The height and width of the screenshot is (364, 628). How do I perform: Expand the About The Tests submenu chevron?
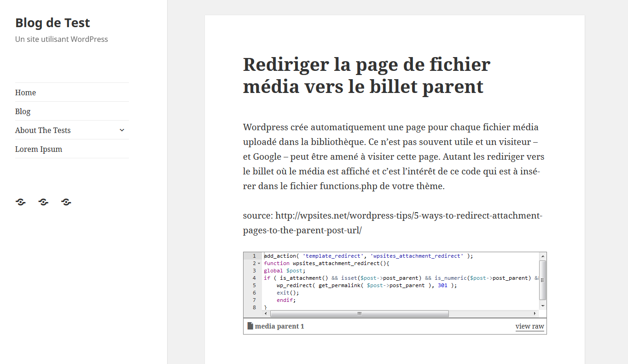tap(122, 130)
